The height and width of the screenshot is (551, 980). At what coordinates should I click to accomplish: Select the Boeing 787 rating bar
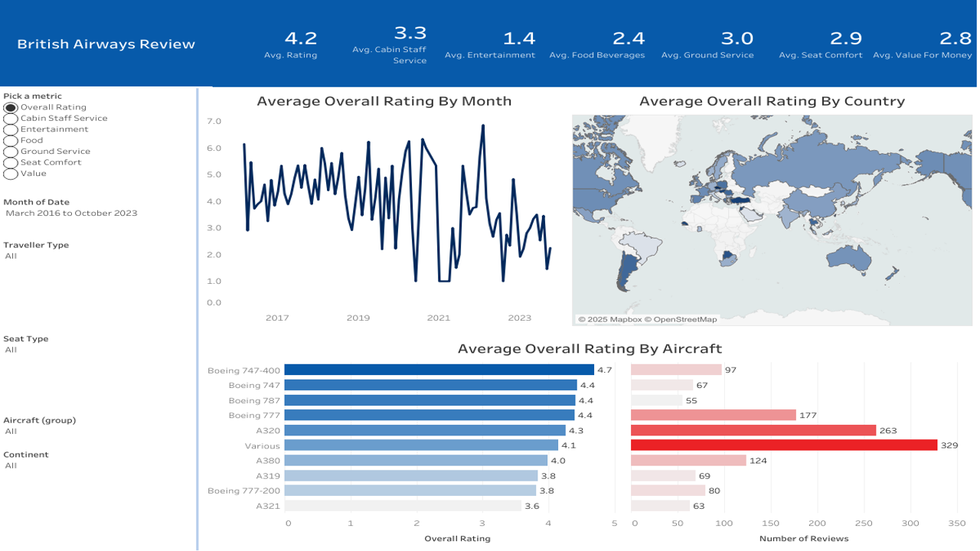[430, 400]
